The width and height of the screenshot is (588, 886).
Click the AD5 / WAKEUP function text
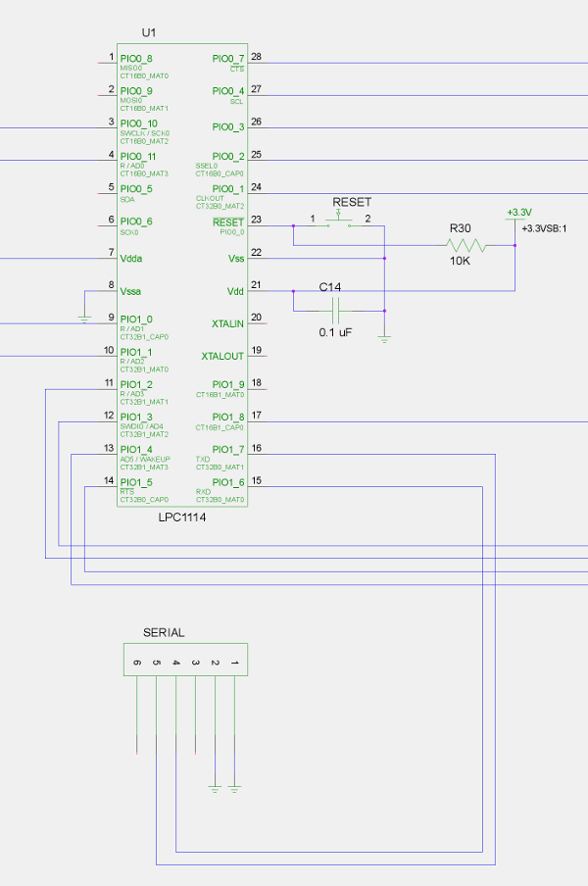(145, 460)
